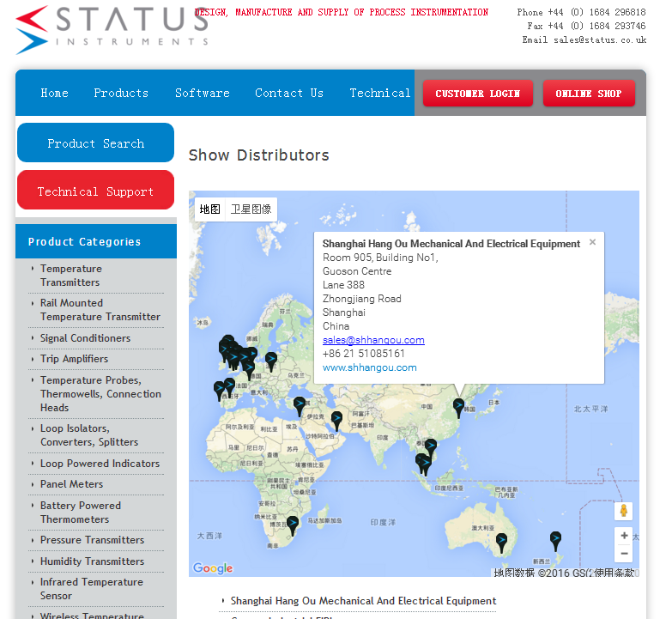Switch map to satellite imagery (卫星图像)

point(251,209)
